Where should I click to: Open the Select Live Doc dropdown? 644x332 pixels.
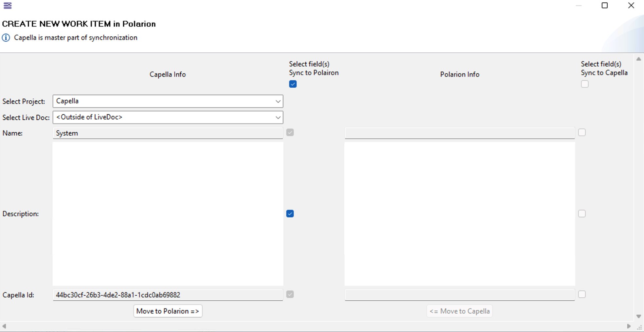[x=168, y=117]
